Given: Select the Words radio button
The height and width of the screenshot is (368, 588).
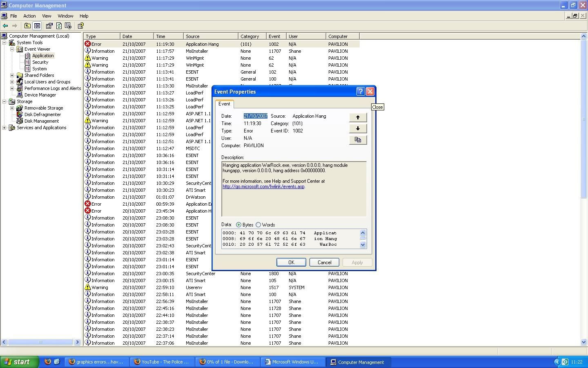Looking at the screenshot, I should click(x=258, y=225).
